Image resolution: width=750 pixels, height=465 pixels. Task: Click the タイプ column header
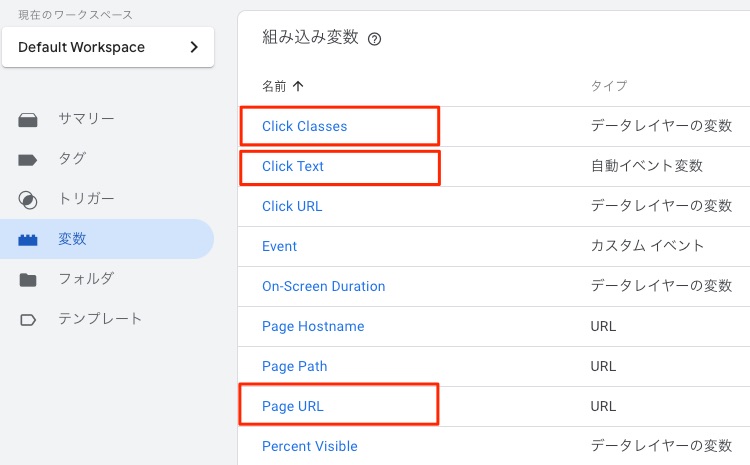click(x=609, y=87)
